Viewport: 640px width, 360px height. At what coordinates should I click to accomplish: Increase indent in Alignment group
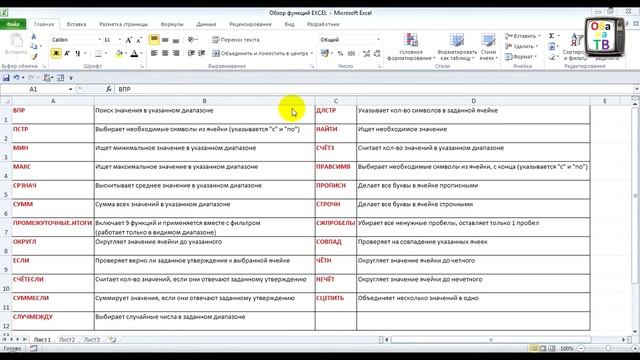pos(202,53)
